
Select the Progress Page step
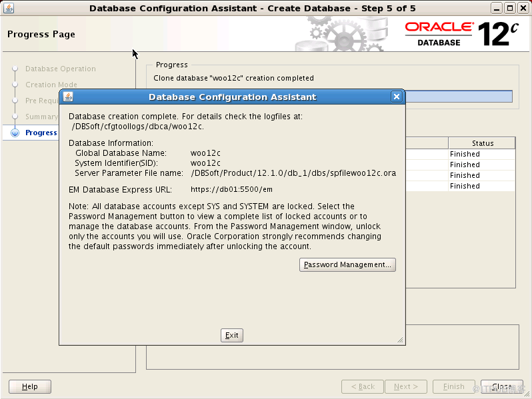pyautogui.click(x=41, y=133)
